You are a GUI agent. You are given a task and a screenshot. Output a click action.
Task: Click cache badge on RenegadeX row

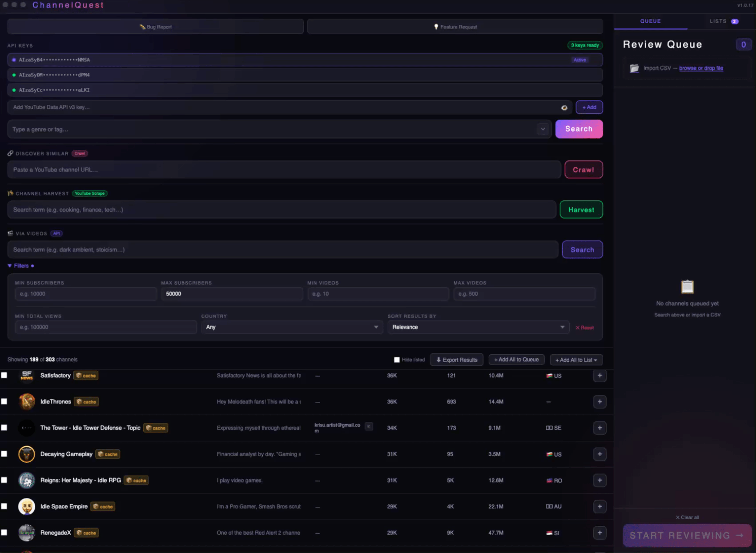click(x=86, y=533)
